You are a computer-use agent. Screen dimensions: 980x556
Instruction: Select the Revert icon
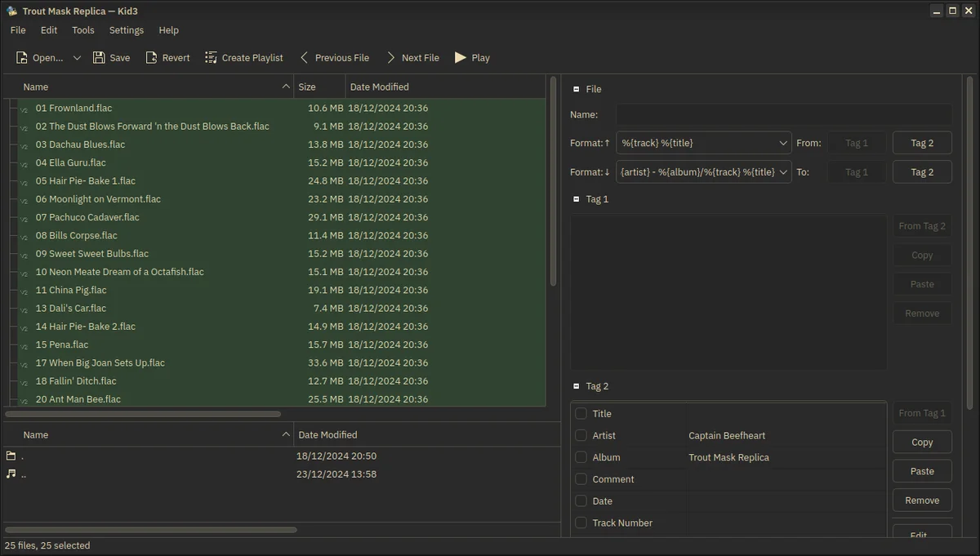(150, 57)
